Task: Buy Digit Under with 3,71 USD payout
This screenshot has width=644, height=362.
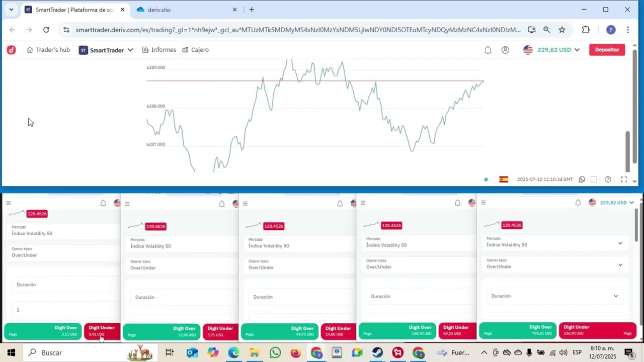Action: [220, 332]
